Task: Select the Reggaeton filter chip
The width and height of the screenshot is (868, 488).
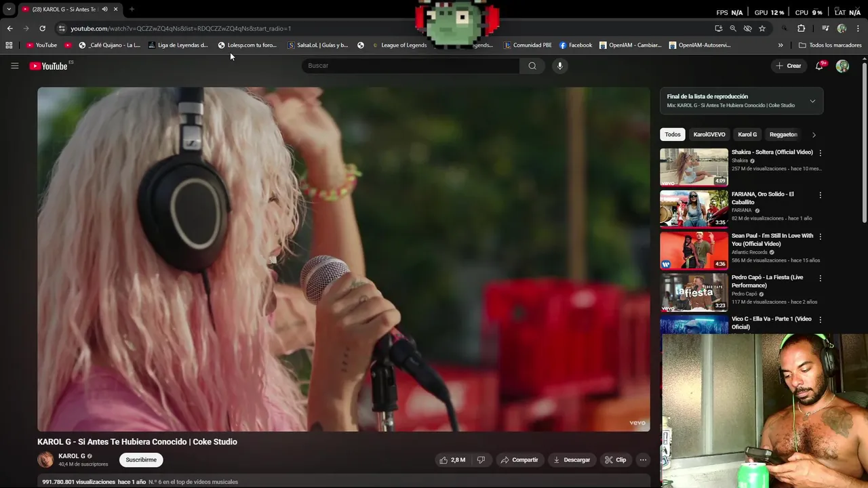Action: click(x=783, y=134)
